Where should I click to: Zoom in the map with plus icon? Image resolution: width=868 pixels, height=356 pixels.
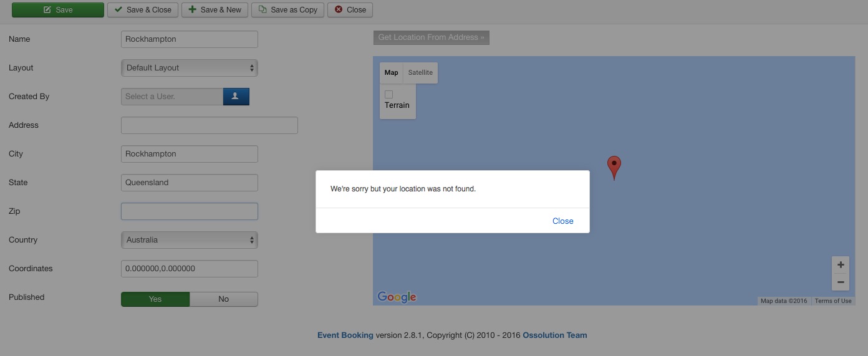[x=841, y=265]
